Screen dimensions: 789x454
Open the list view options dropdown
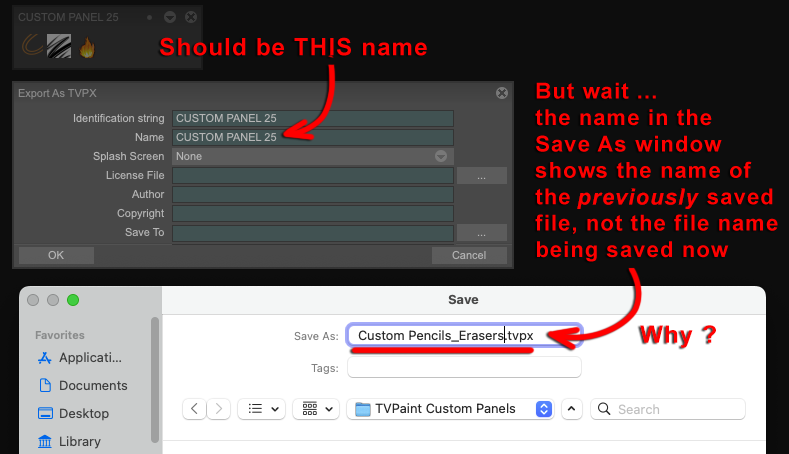262,409
